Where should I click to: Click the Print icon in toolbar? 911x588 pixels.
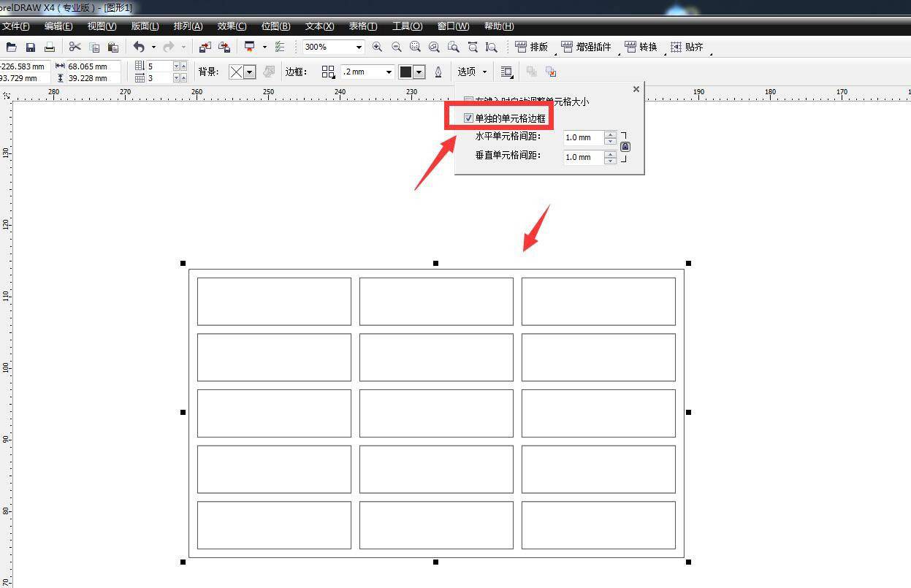pos(50,47)
